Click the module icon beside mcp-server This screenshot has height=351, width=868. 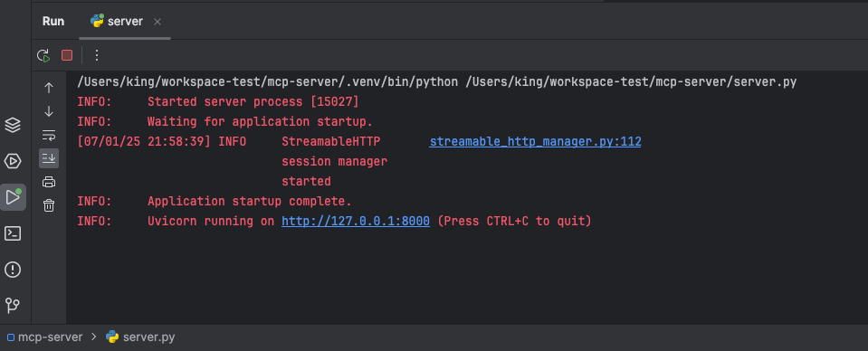click(x=11, y=337)
